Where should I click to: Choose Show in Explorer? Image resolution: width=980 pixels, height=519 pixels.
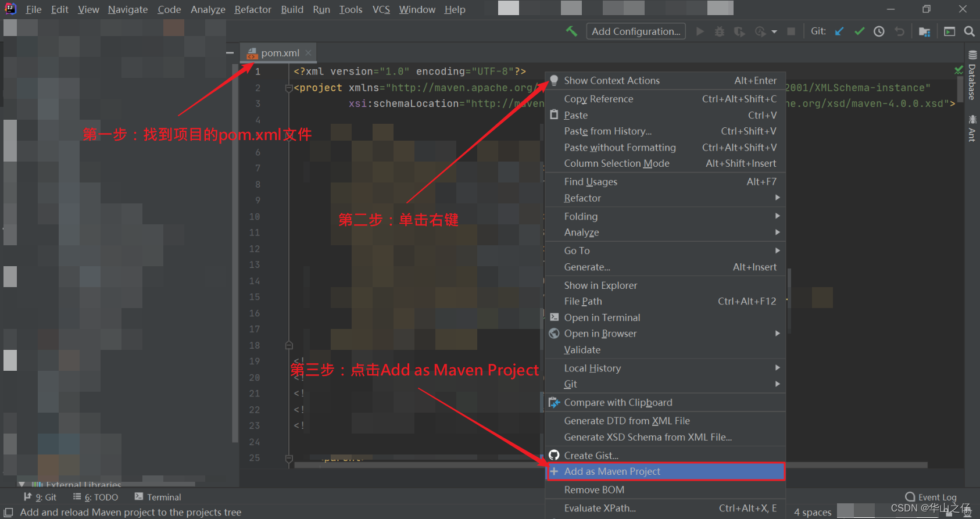pos(665,285)
